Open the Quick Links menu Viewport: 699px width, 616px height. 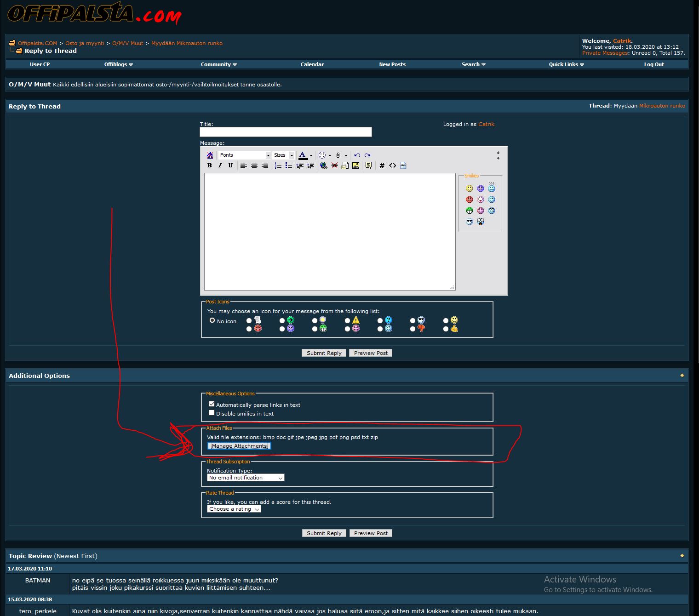[566, 64]
